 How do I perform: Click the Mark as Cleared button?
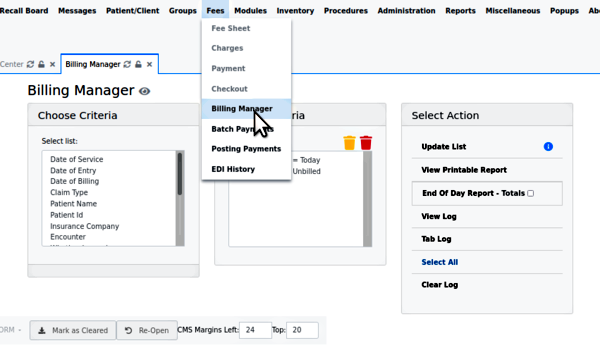pyautogui.click(x=73, y=330)
